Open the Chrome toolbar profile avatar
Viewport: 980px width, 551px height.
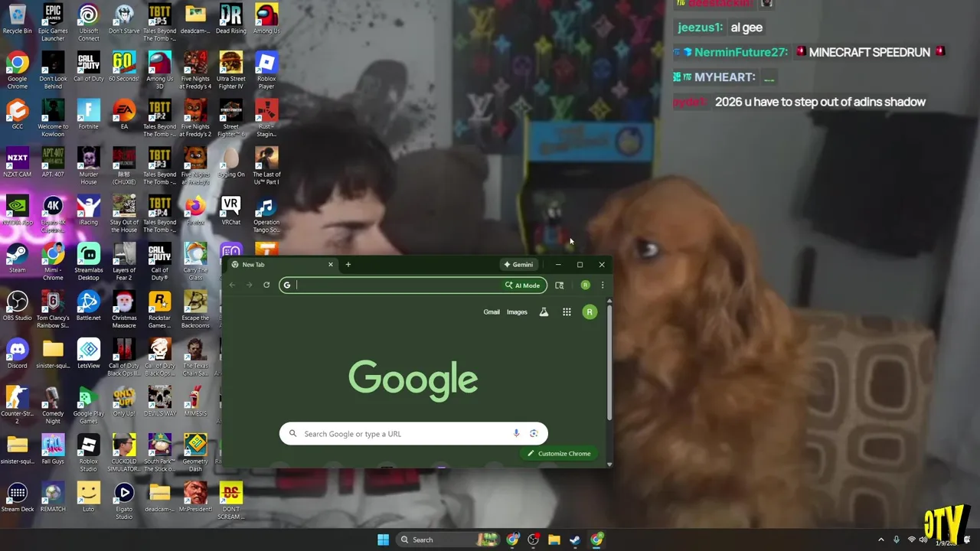585,285
